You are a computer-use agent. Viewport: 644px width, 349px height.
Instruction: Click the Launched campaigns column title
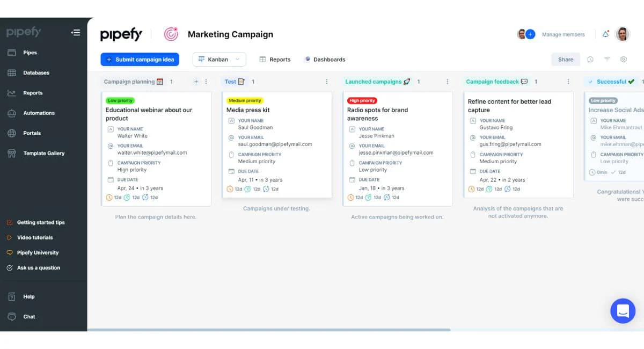click(x=374, y=82)
